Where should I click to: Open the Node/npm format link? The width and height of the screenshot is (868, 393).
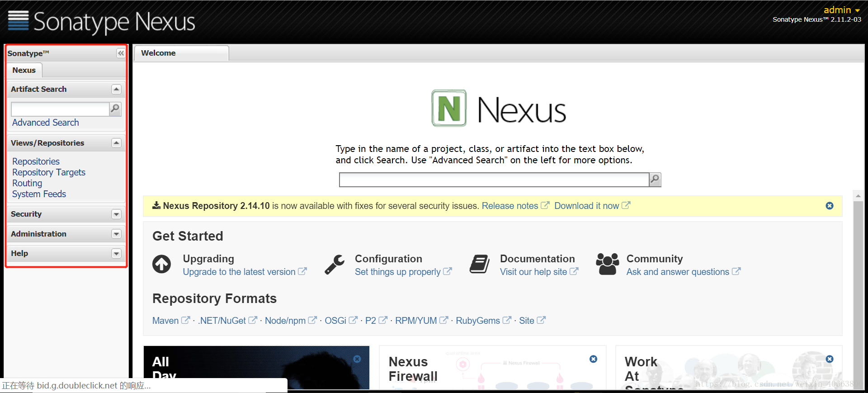pyautogui.click(x=291, y=321)
